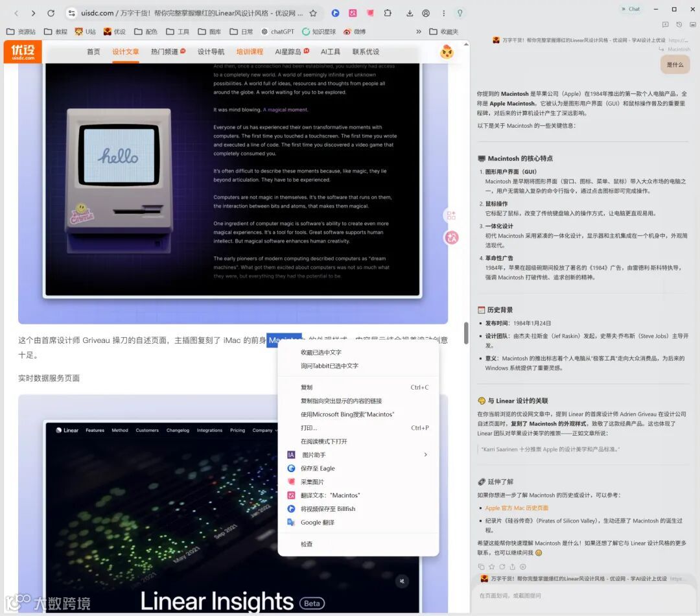
Task: Click the floating QR grid icon on page edge
Action: point(451,216)
